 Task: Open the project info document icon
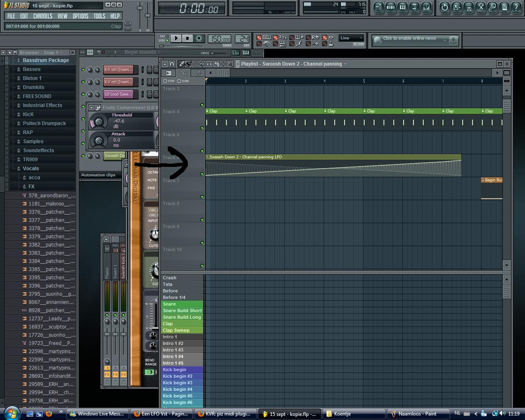pos(504,7)
